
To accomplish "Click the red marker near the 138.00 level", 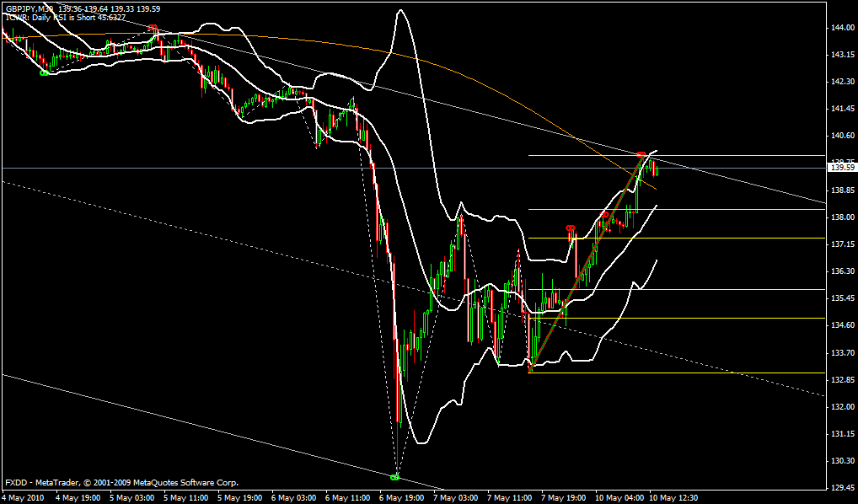I will tap(605, 215).
